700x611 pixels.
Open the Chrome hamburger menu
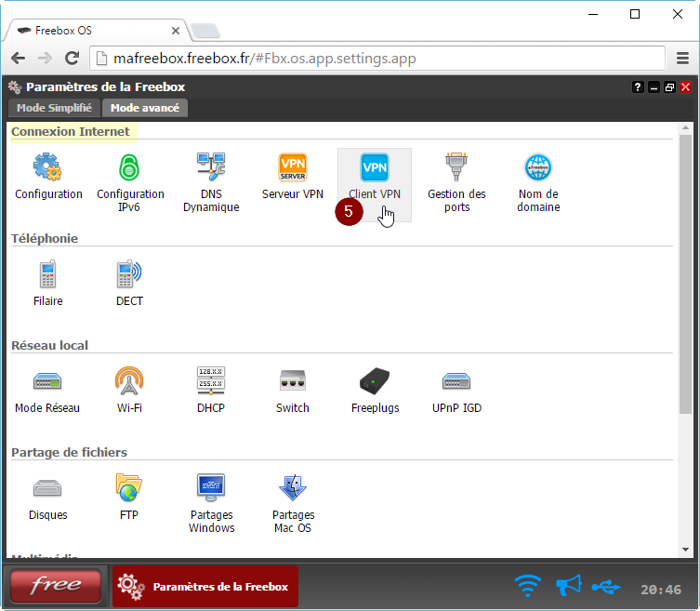coord(682,58)
